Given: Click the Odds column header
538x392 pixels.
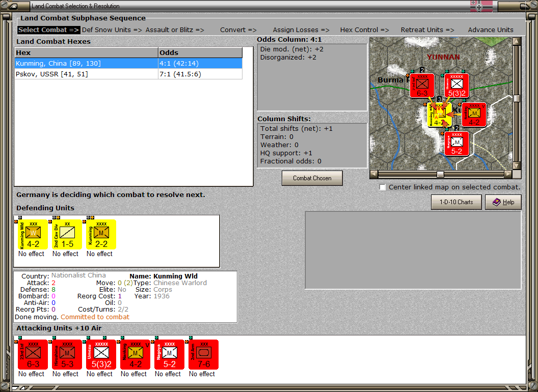Looking at the screenshot, I should tap(200, 53).
